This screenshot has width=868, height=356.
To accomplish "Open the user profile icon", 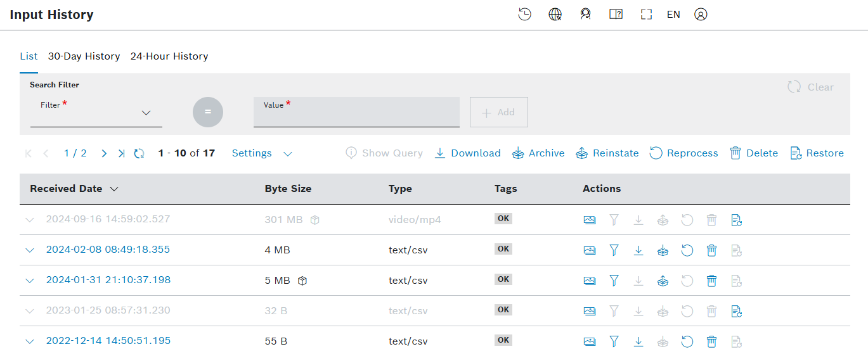I will pyautogui.click(x=701, y=15).
